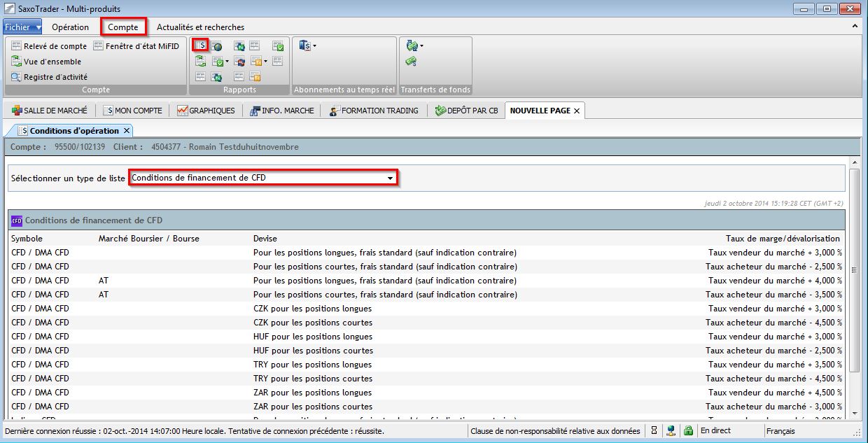Screen dimensions: 868x443
Task: Click the scrollbar up arrow of the conditions list
Action: 854,164
